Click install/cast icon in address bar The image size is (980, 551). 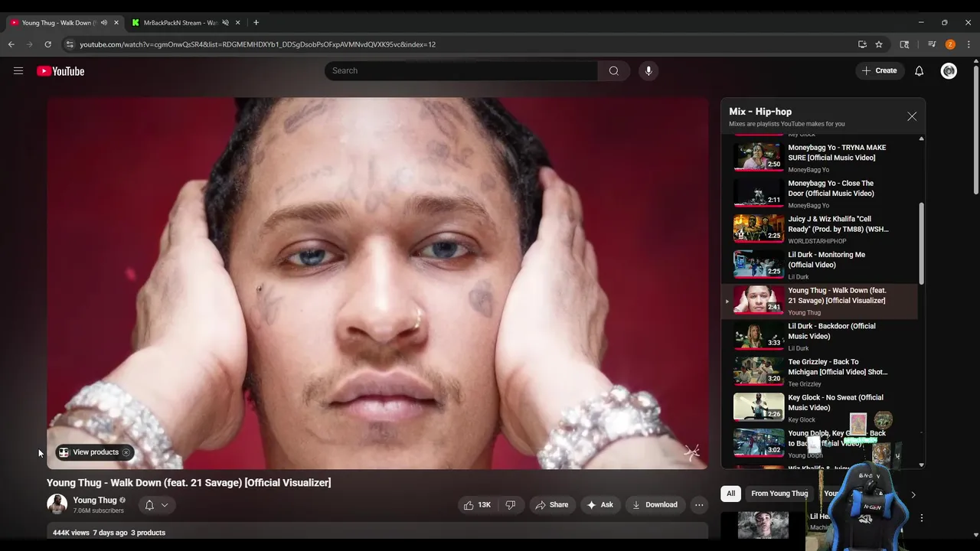[x=862, y=44]
